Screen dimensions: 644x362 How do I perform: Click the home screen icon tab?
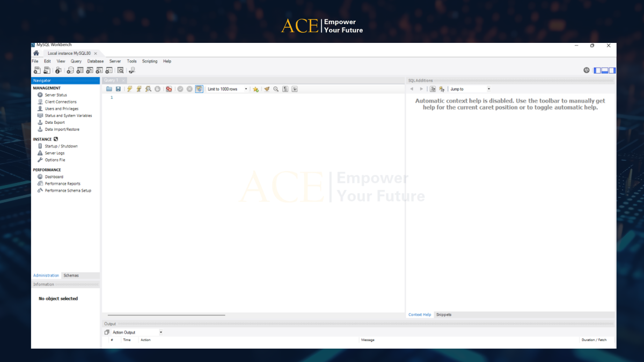point(36,53)
